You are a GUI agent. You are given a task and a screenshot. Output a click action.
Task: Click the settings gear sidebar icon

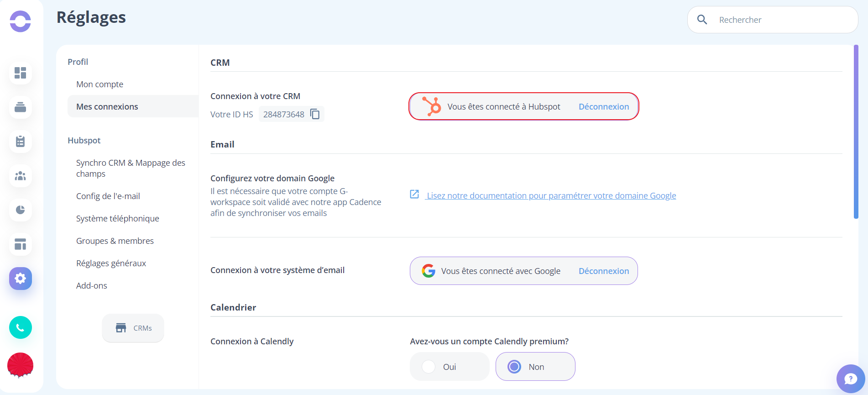tap(20, 279)
